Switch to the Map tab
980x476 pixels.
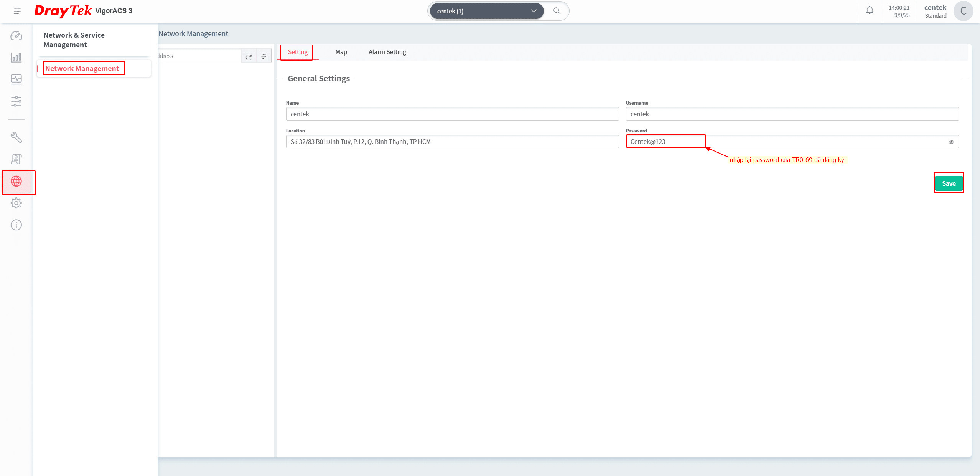point(341,52)
